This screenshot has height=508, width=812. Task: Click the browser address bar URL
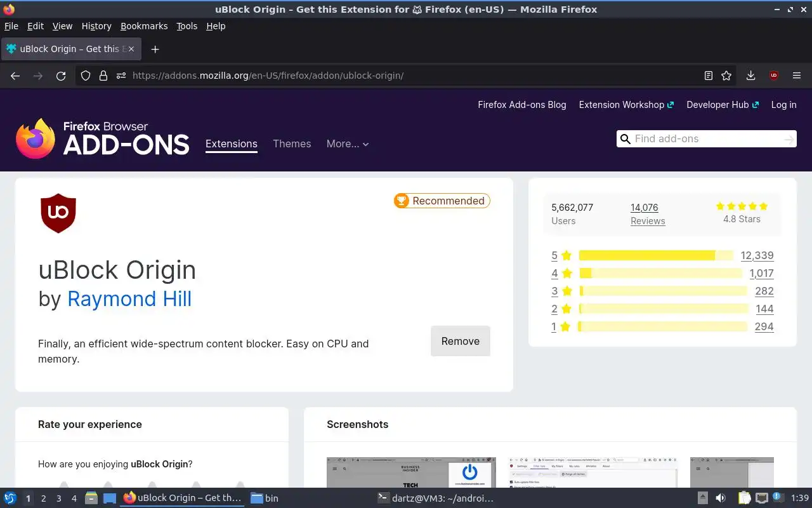268,76
